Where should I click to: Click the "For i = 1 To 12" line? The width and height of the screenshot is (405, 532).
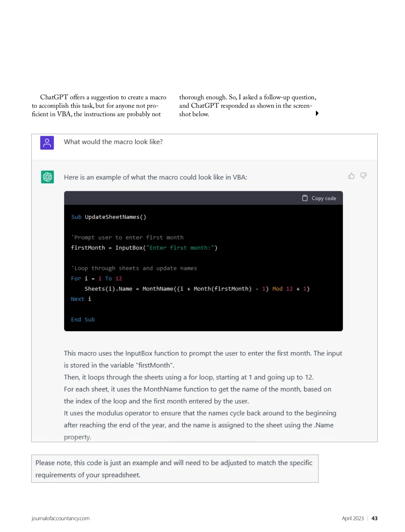point(97,278)
